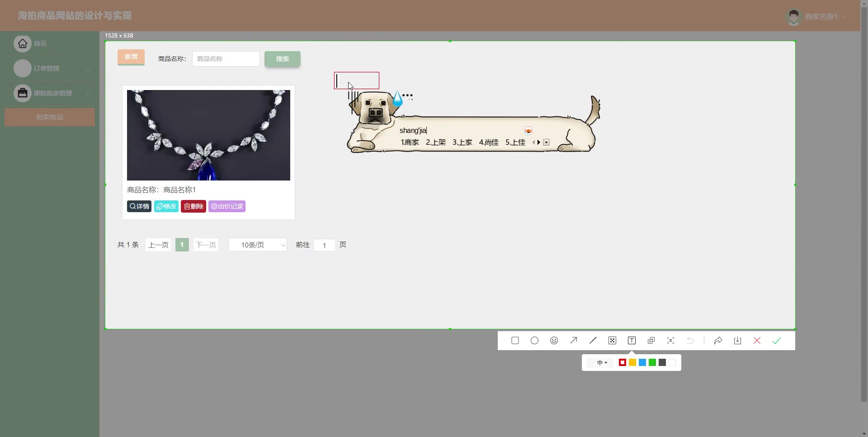Click the user avatar in header
The width and height of the screenshot is (868, 437).
[x=793, y=17]
